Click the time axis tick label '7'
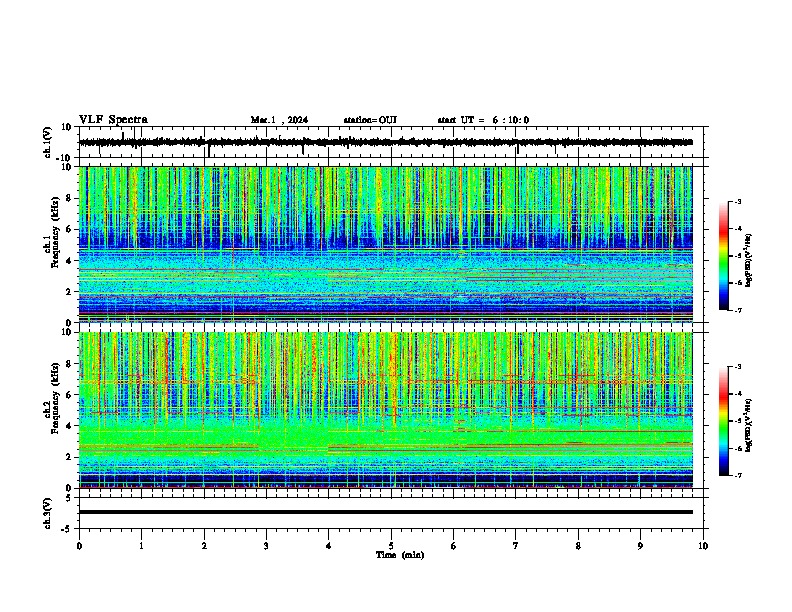 (516, 546)
